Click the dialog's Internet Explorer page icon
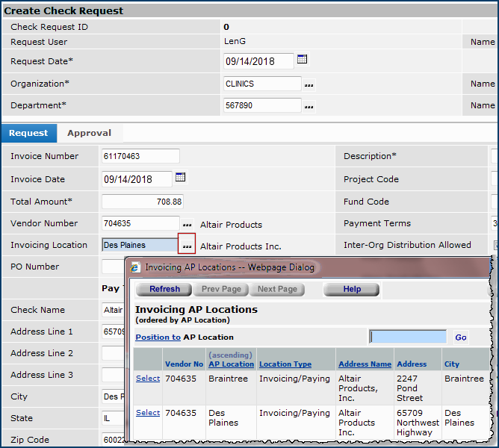The image size is (499, 448). (x=135, y=267)
